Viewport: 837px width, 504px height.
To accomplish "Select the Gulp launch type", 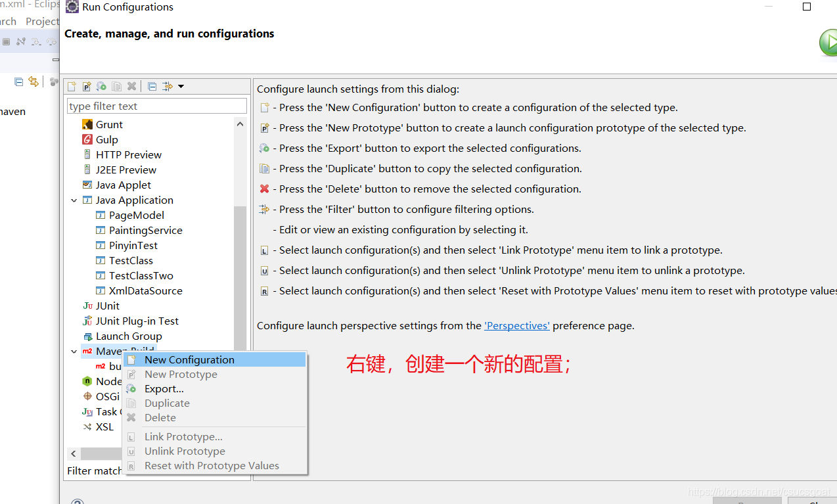I will click(100, 139).
